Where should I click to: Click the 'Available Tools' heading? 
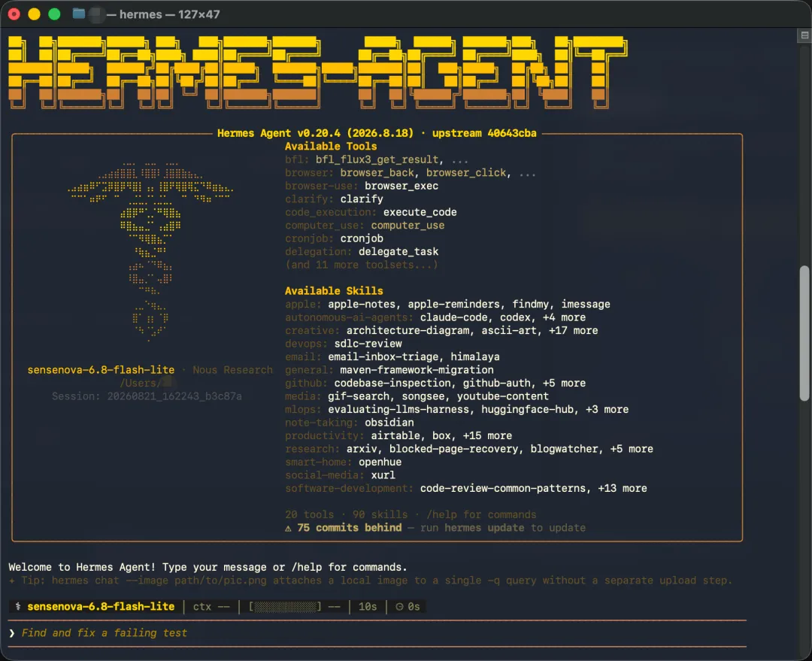[x=330, y=146]
